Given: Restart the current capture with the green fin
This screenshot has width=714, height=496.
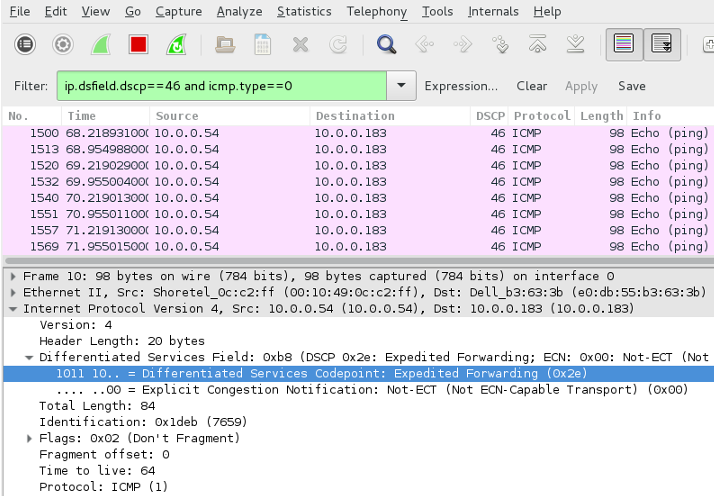Looking at the screenshot, I should pos(176,45).
